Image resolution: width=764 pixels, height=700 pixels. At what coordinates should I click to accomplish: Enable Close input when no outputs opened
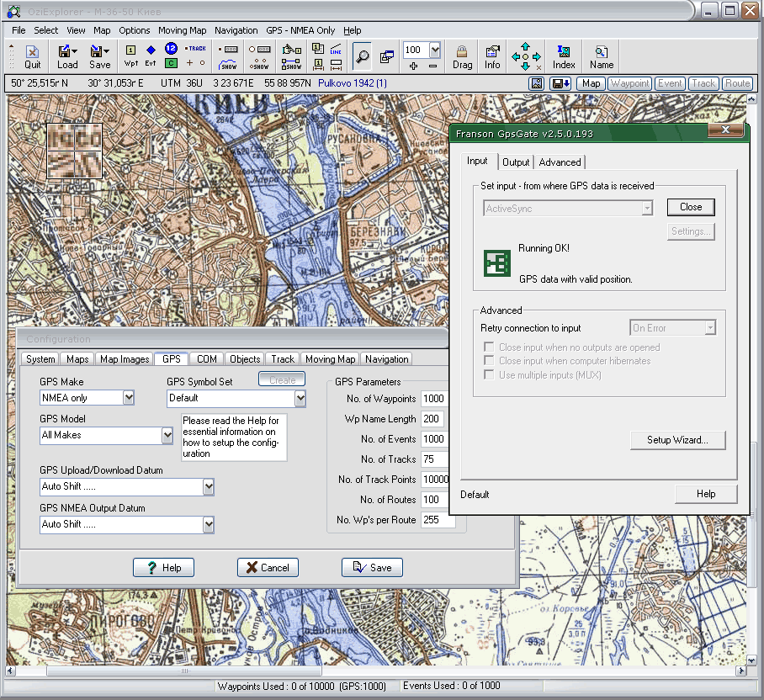coord(488,347)
